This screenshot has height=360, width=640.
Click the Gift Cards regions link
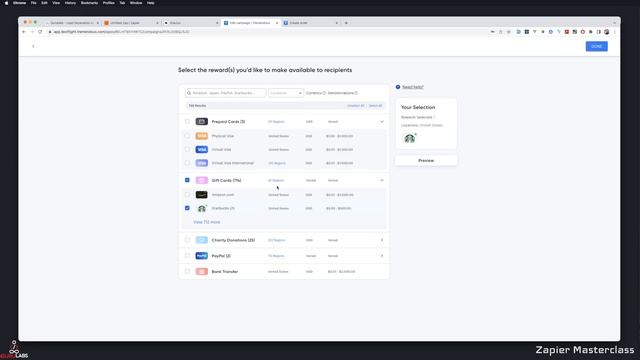pos(276,180)
